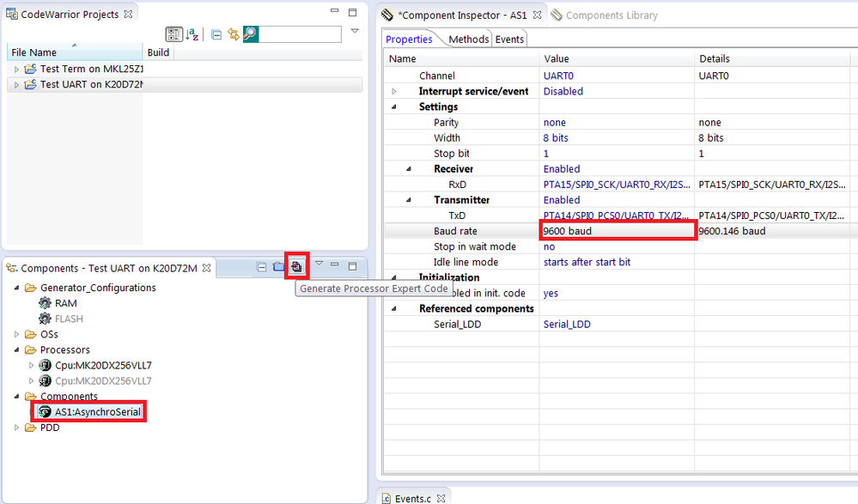Click the PDD folder icon

click(31, 428)
